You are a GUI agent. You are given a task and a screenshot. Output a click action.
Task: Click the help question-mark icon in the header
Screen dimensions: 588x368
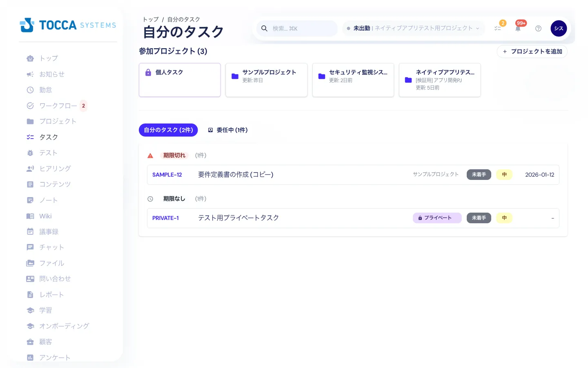pyautogui.click(x=538, y=28)
